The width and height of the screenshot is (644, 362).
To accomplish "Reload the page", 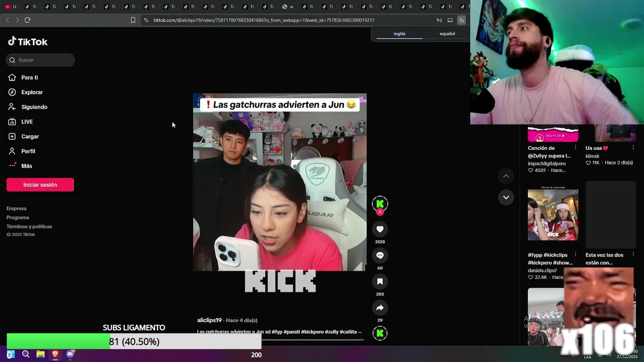I will (27, 20).
